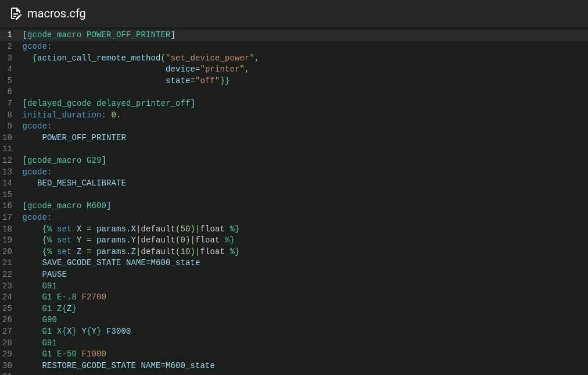Click the set Z params.Z default(10) line
Image resolution: width=588 pixels, height=375 pixels.
(x=141, y=252)
